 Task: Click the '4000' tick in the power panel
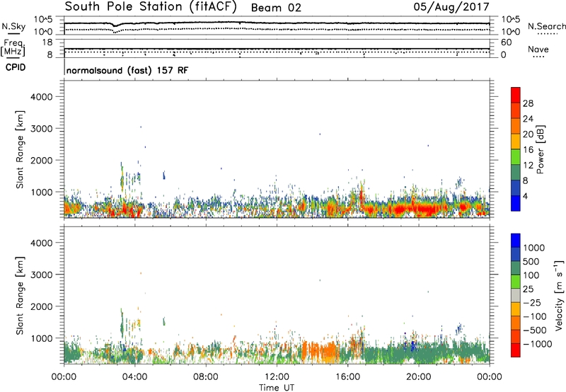click(41, 97)
